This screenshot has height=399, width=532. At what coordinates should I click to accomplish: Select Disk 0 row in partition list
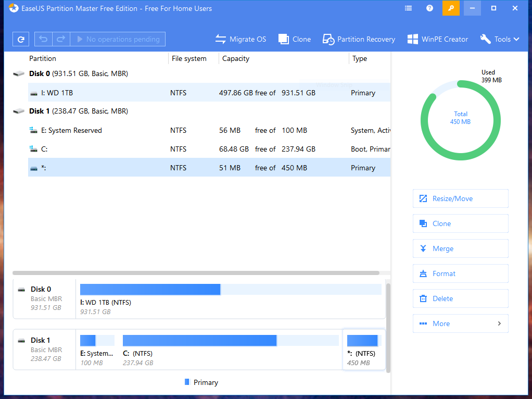pos(201,73)
